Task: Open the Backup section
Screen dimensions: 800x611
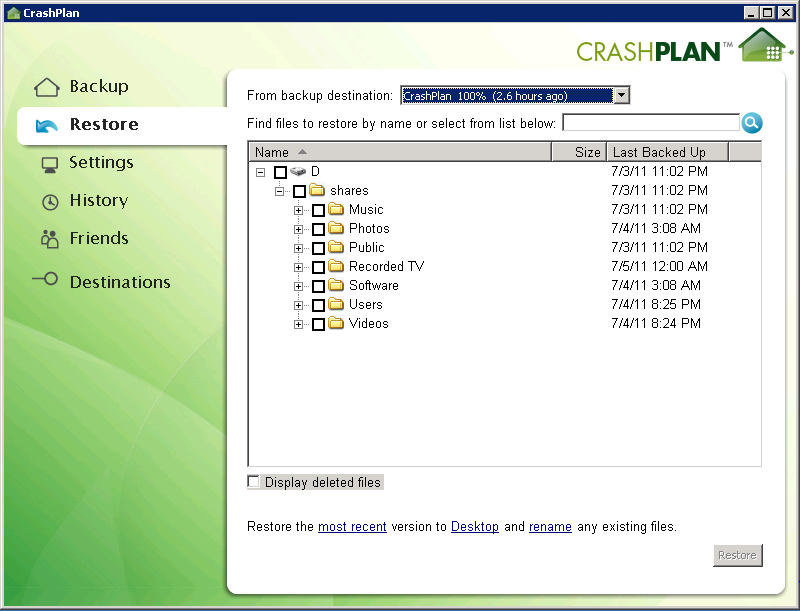Action: tap(99, 87)
